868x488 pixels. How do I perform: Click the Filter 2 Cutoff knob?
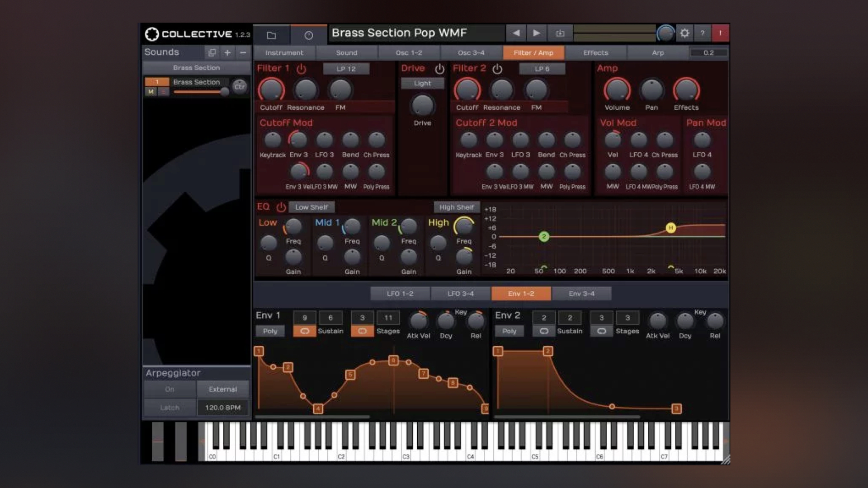pyautogui.click(x=467, y=90)
